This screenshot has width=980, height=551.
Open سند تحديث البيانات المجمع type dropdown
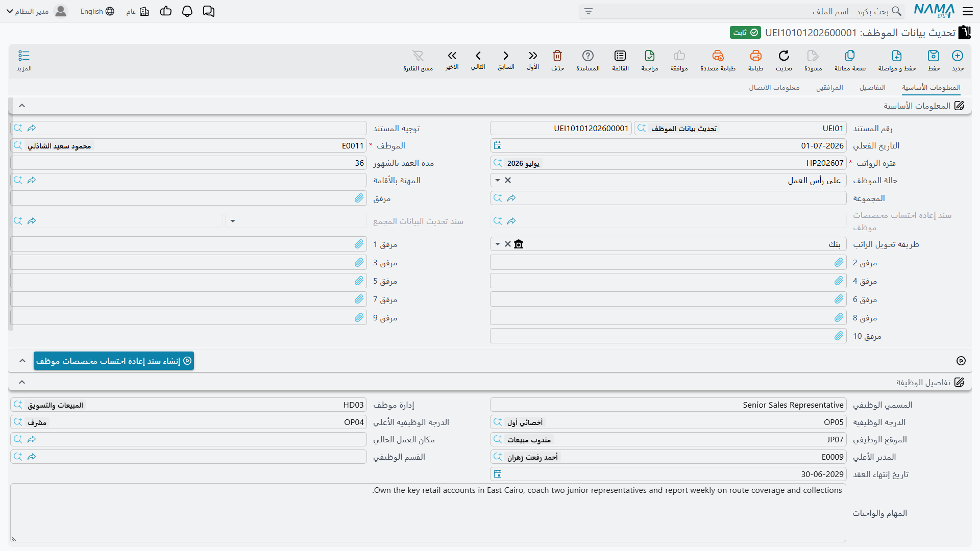pos(233,221)
